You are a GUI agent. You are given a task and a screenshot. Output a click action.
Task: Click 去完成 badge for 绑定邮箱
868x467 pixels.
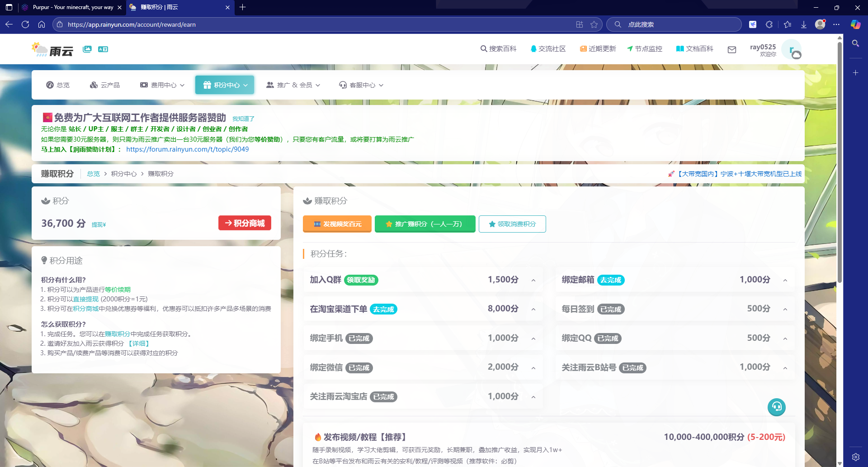611,280
